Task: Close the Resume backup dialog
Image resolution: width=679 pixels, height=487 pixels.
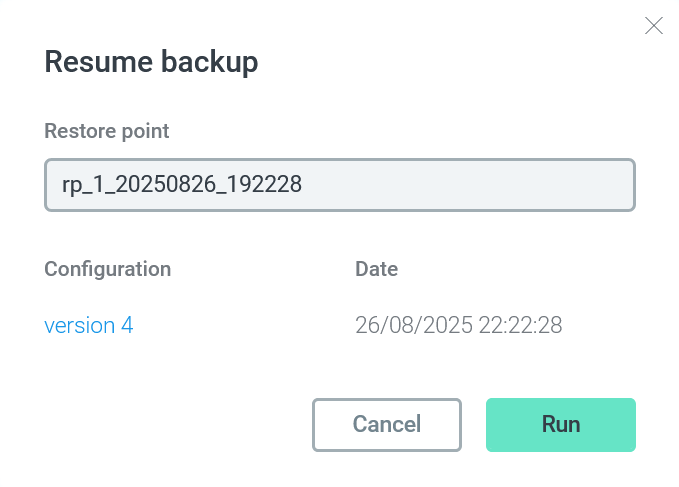Action: click(654, 26)
